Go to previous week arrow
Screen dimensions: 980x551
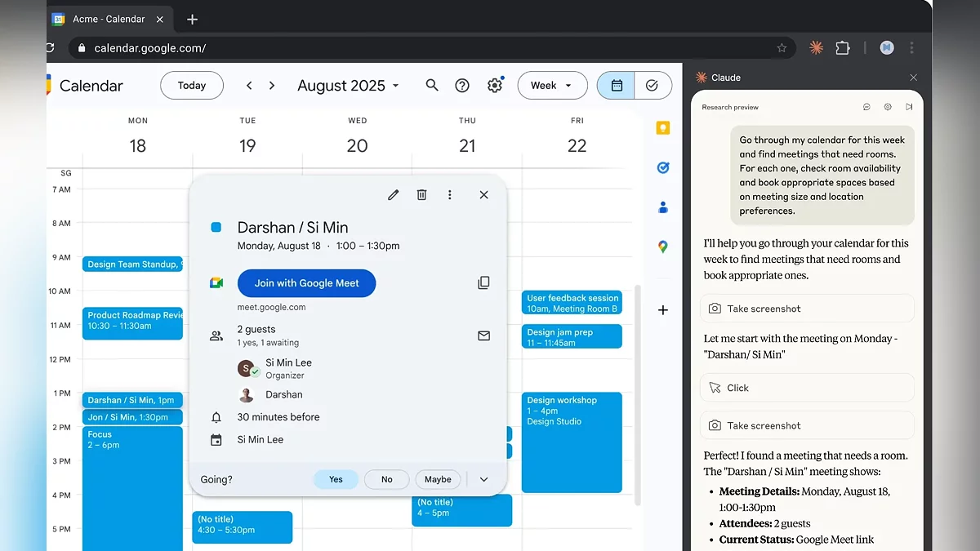[249, 86]
